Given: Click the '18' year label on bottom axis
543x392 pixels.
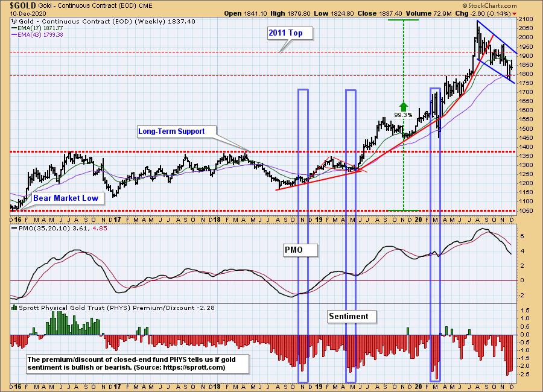Looking at the screenshot, I should point(217,386).
